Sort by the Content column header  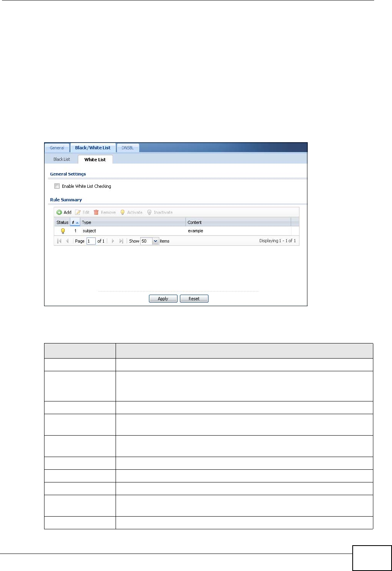pos(238,222)
